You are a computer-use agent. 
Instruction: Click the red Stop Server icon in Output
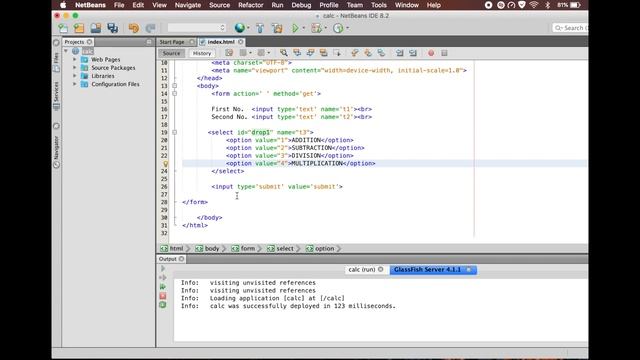pyautogui.click(x=162, y=296)
